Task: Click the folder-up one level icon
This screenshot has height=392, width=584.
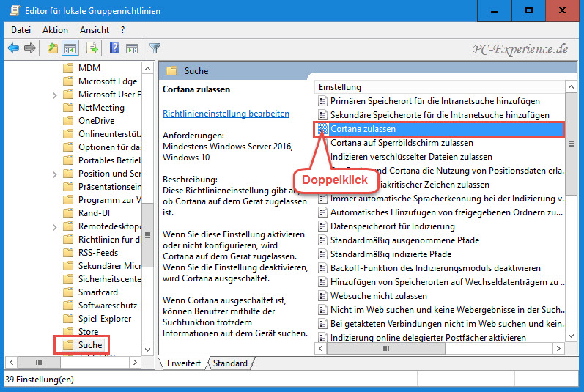Action: [x=53, y=48]
